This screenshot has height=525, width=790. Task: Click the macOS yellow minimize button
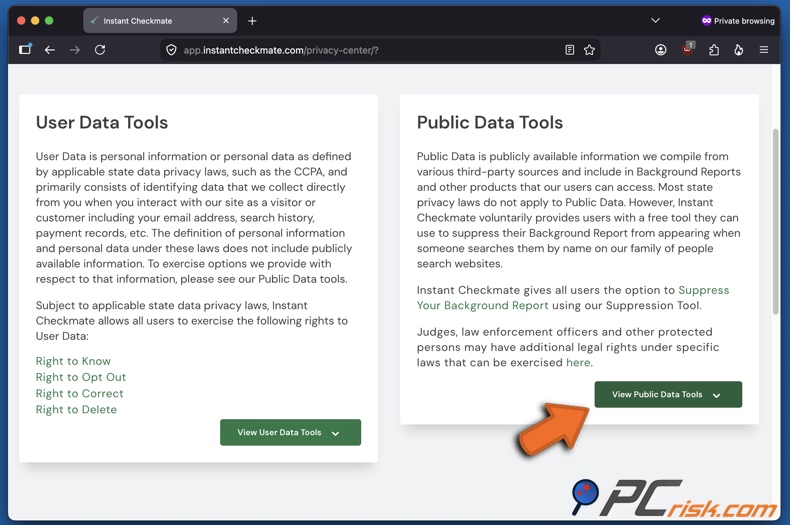click(35, 21)
